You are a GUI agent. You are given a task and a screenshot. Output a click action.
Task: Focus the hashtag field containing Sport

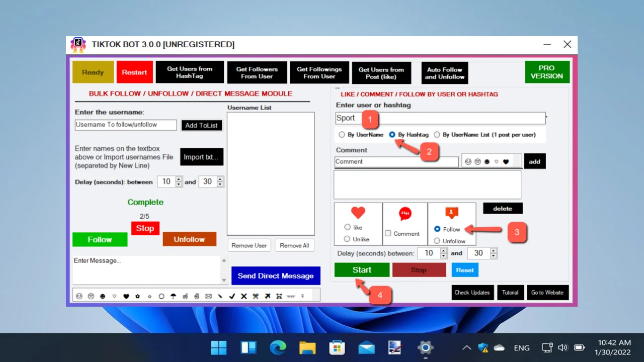click(440, 118)
